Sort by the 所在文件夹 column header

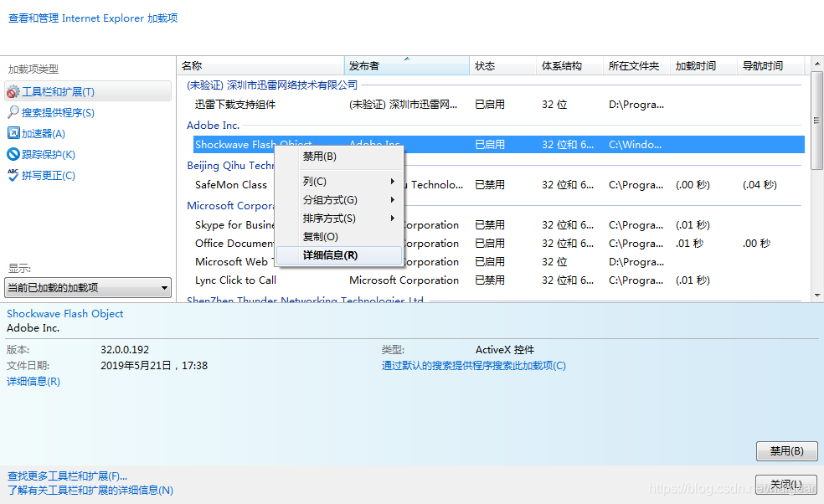coord(636,65)
